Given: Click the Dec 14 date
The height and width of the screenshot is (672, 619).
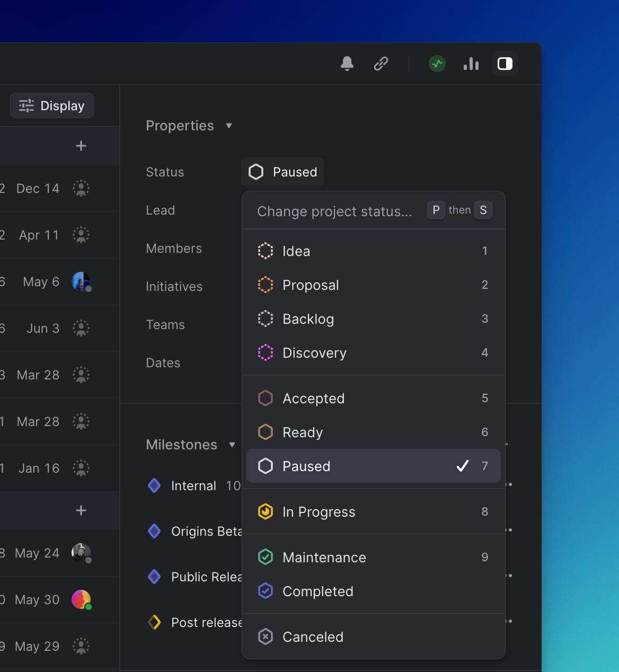Looking at the screenshot, I should coord(38,188).
